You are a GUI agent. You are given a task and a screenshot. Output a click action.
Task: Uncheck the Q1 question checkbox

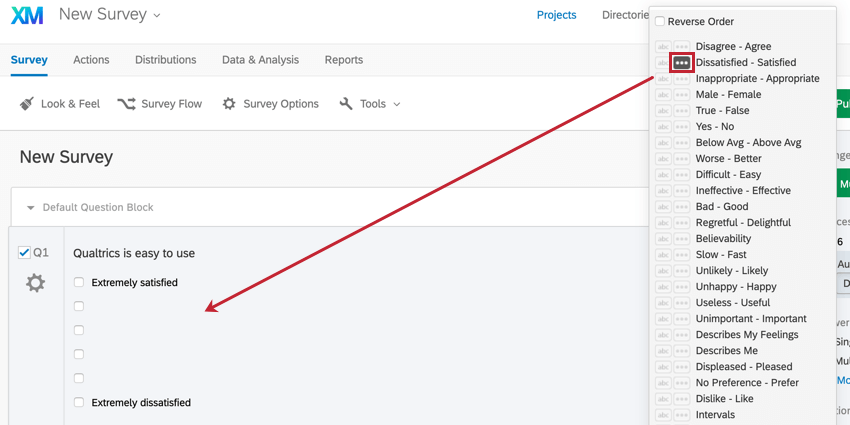click(x=24, y=253)
